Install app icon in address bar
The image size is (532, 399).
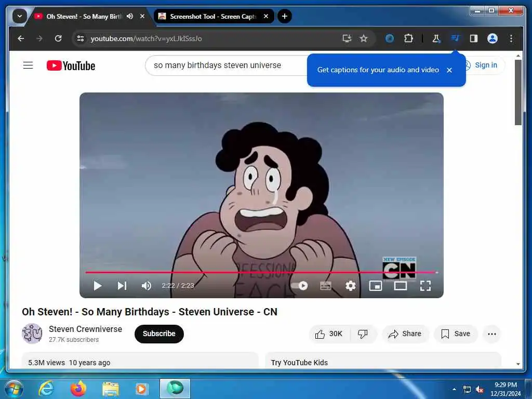click(347, 38)
